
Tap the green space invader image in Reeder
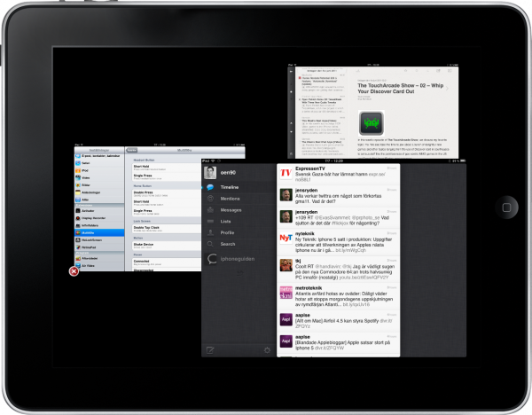click(x=372, y=123)
